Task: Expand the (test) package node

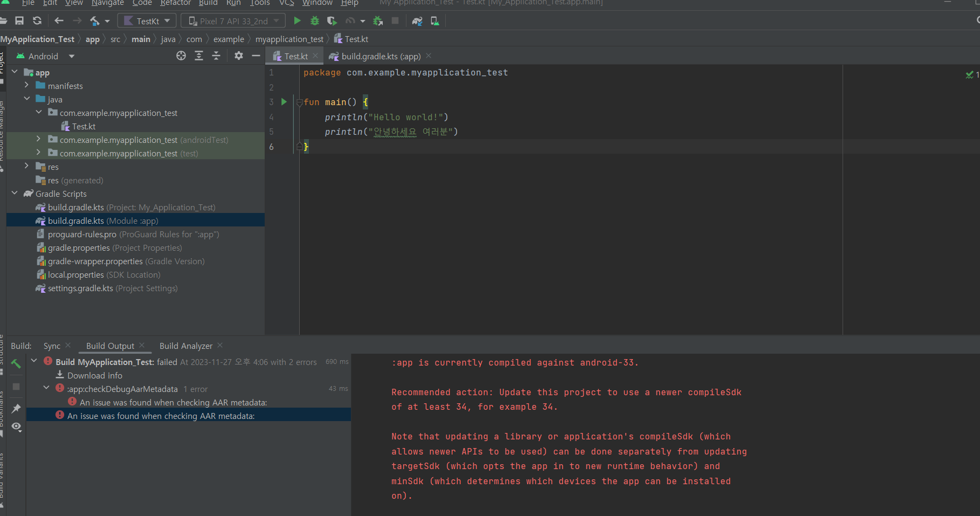Action: [38, 153]
